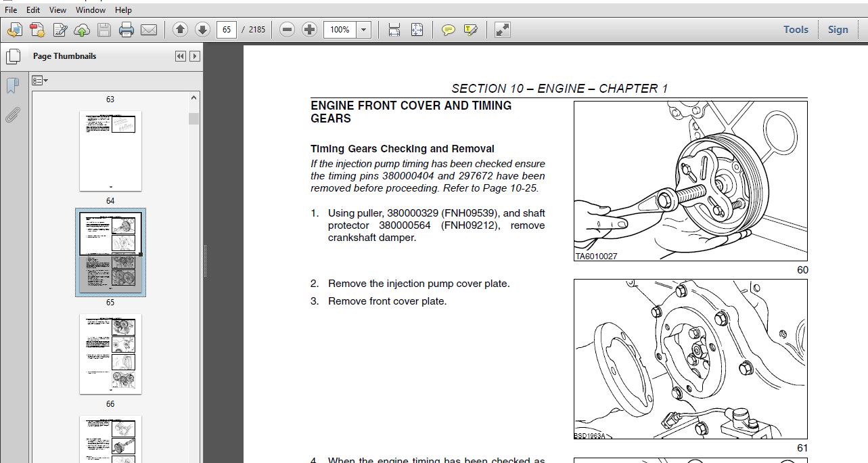Click the 'SECTION 10 – ENGINE – CHAPTER 1' header
Viewport: 868px width, 463px height.
[x=559, y=89]
